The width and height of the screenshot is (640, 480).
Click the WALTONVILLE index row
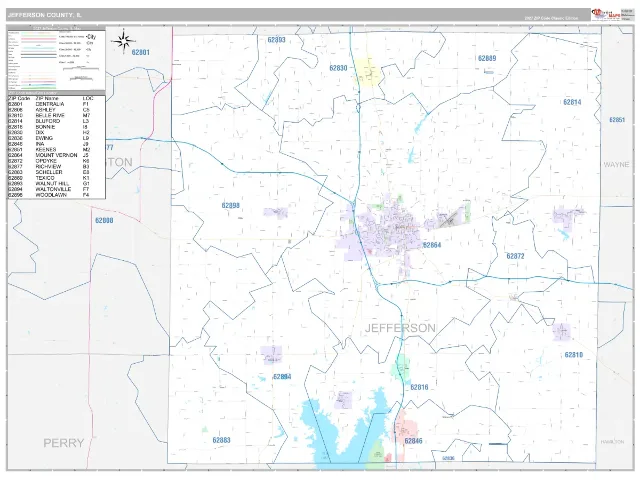pyautogui.click(x=56, y=189)
